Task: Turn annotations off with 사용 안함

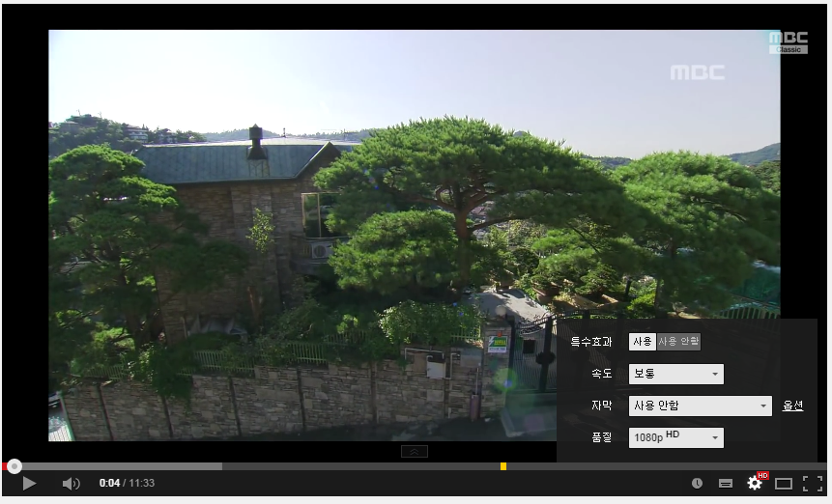Action: [678, 342]
